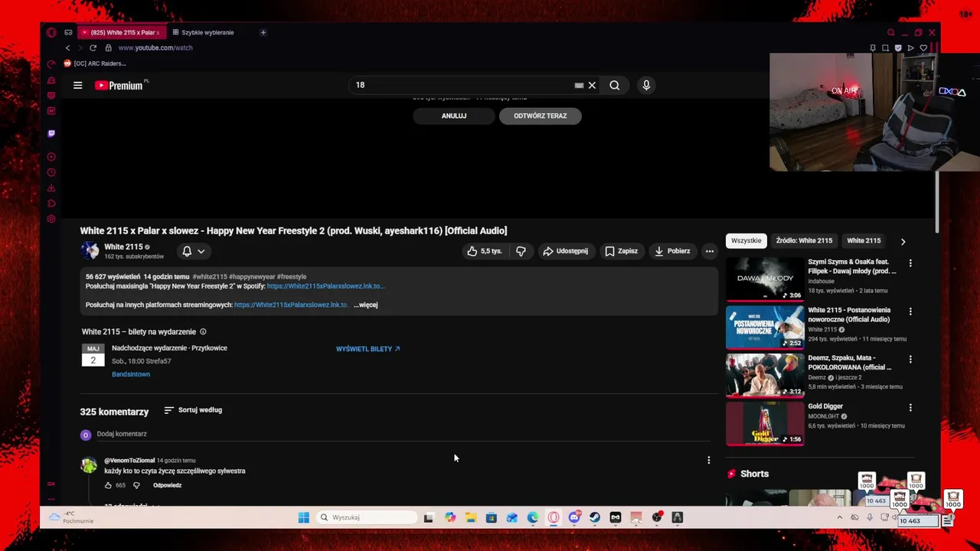Reload the YouTube page
980x551 pixels.
pos(93,47)
